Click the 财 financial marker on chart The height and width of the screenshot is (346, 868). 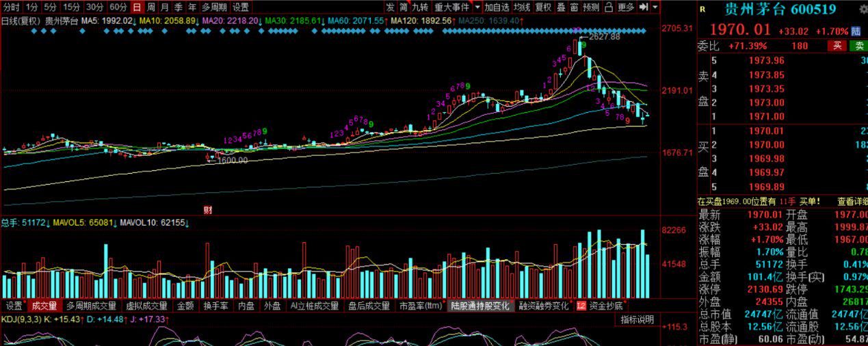[x=209, y=209]
